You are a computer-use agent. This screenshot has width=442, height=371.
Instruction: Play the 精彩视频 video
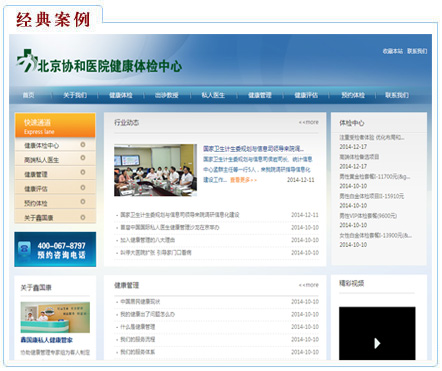(377, 343)
